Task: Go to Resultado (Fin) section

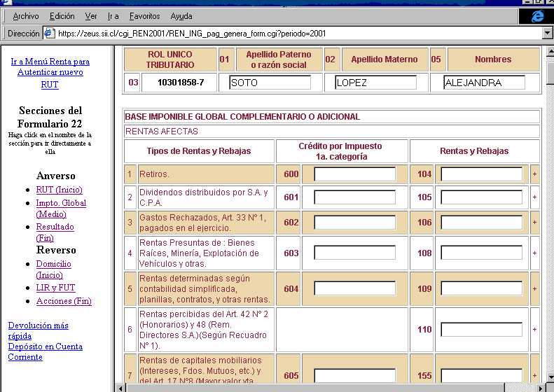Action: click(x=55, y=232)
